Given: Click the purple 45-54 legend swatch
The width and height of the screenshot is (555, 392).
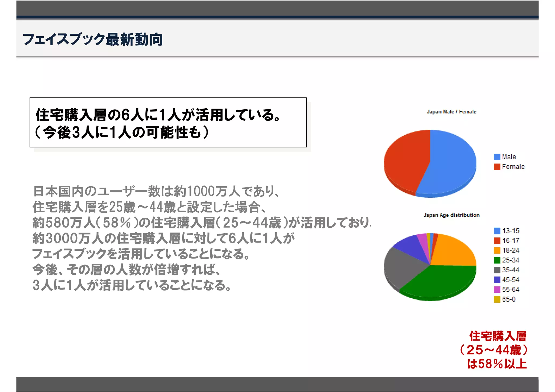Looking at the screenshot, I should (497, 280).
